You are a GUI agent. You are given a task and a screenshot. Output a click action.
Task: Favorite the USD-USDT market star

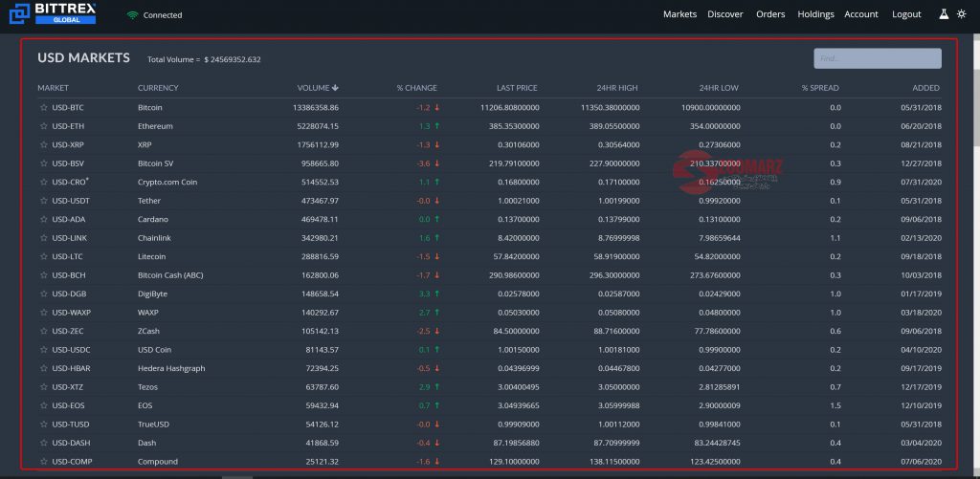44,201
